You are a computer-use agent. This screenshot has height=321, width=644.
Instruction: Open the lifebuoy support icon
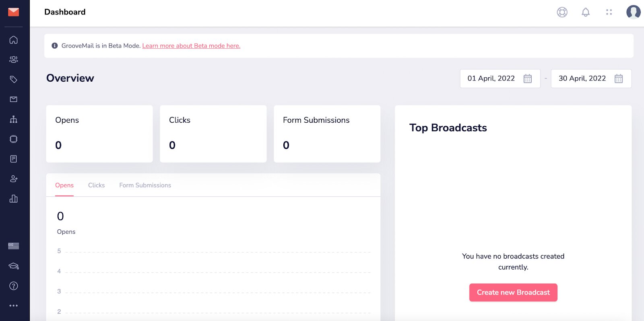562,12
